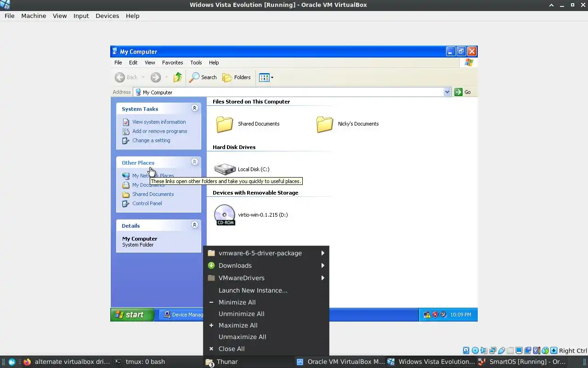
Task: Click Add or remove programs link
Action: [160, 131]
